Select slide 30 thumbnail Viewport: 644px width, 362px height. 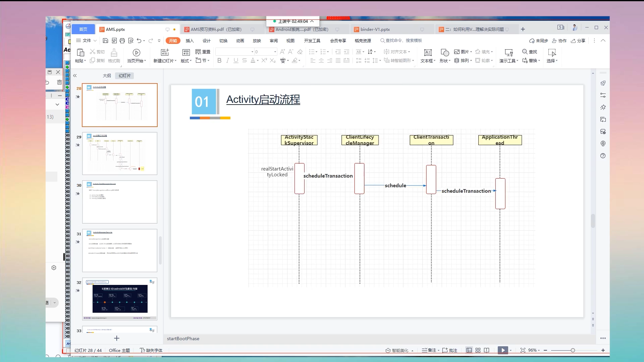tap(120, 202)
